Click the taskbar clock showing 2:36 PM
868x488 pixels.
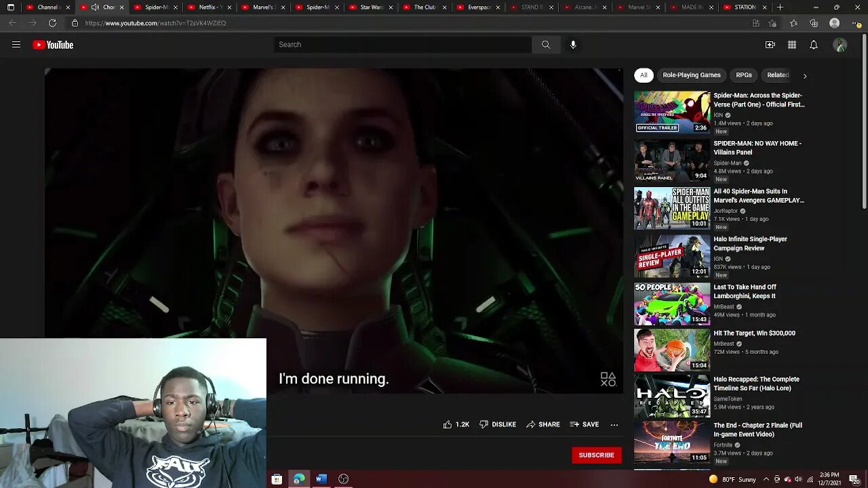(x=829, y=479)
